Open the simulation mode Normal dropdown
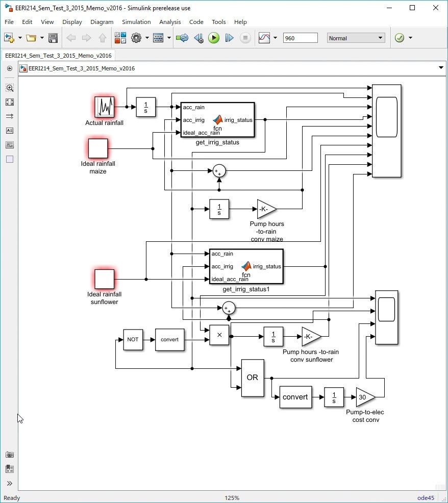 [356, 38]
